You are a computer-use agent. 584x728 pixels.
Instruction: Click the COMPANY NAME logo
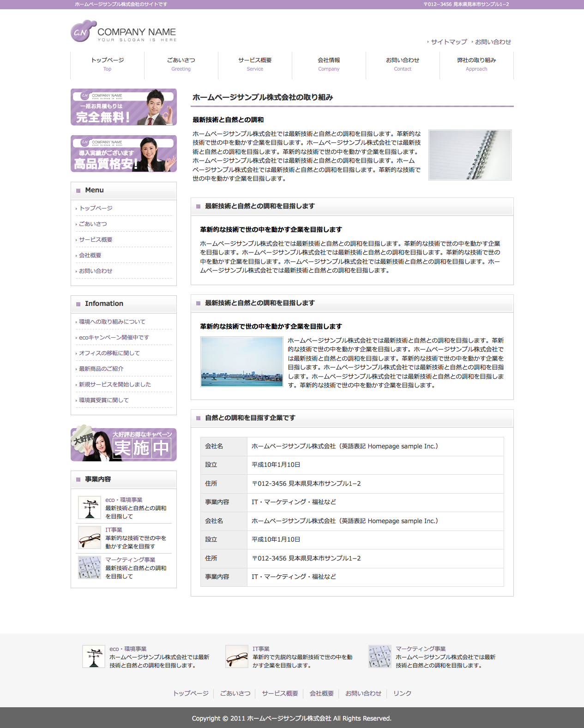click(x=124, y=31)
